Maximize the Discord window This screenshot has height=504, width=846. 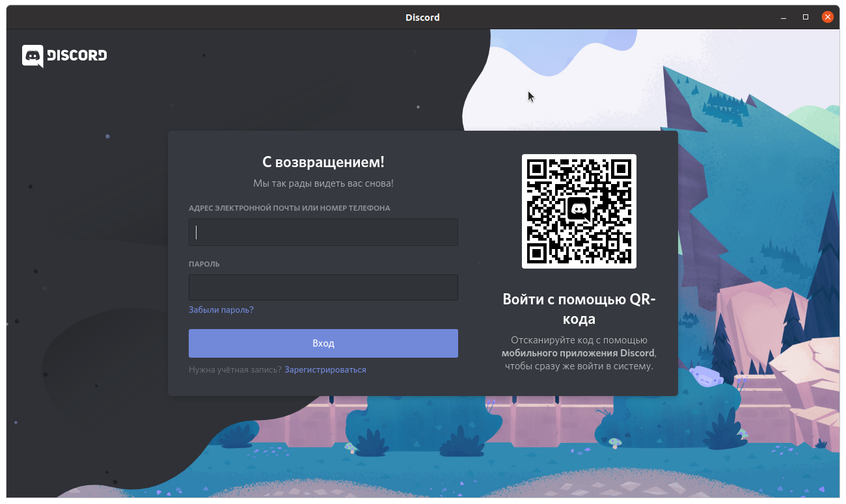(x=806, y=17)
